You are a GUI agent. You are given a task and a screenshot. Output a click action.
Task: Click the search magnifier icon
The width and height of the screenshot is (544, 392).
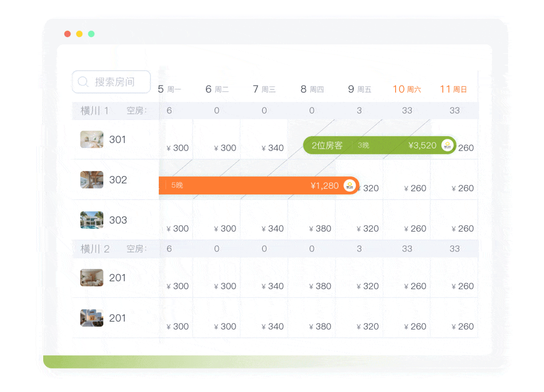point(83,82)
